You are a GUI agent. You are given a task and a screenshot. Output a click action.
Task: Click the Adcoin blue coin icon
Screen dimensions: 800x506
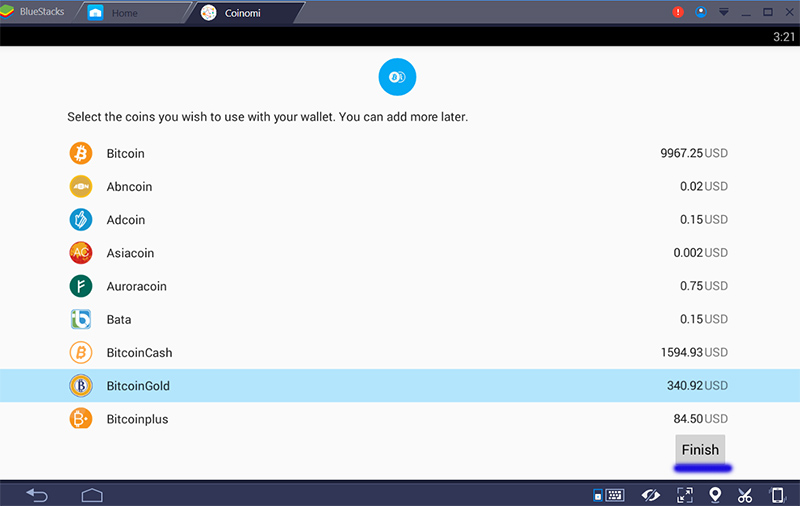click(x=81, y=219)
